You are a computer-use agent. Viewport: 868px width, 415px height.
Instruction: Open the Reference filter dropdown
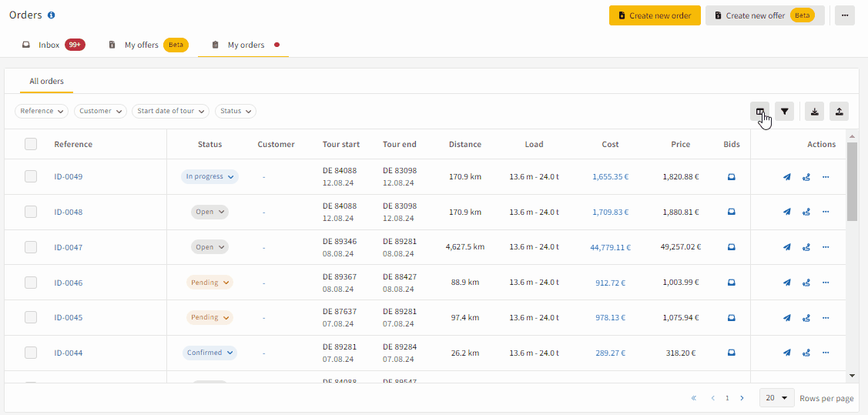42,111
